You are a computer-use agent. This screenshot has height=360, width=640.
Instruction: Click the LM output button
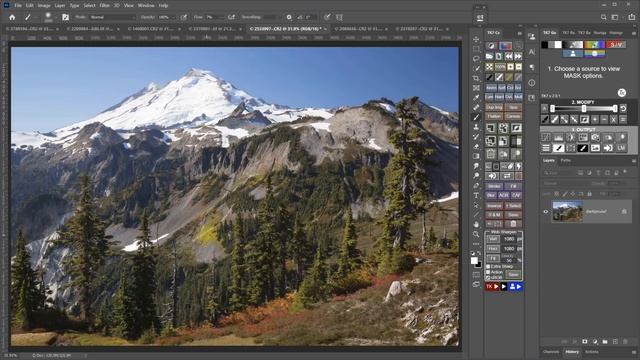pyautogui.click(x=621, y=148)
